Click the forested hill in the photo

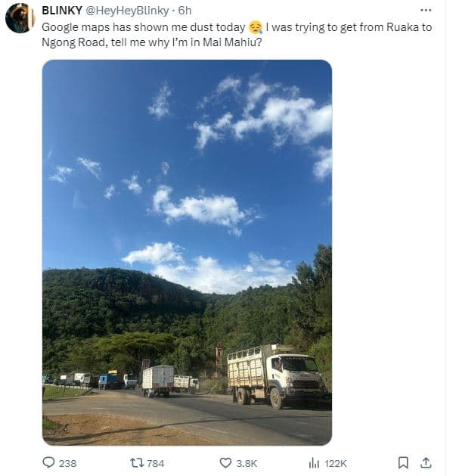point(121,303)
